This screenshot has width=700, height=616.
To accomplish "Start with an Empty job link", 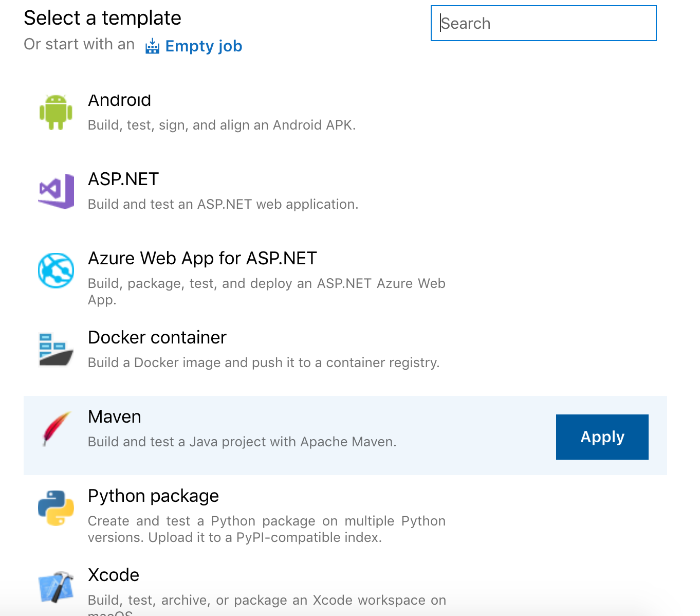I will pyautogui.click(x=204, y=46).
